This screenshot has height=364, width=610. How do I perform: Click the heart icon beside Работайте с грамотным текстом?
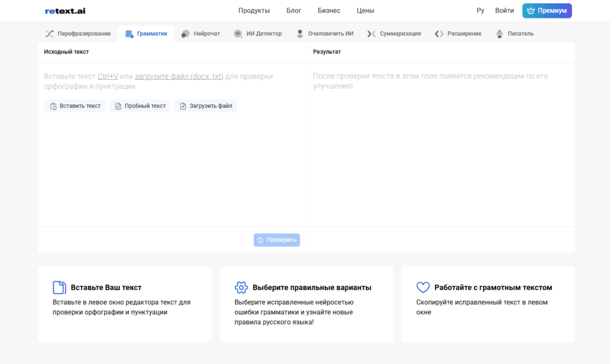(x=423, y=287)
